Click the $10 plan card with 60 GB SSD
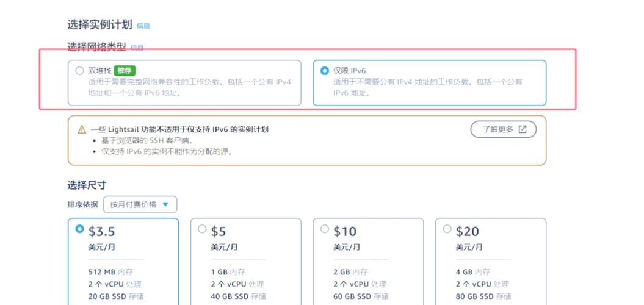The height and width of the screenshot is (305, 644). tap(369, 262)
